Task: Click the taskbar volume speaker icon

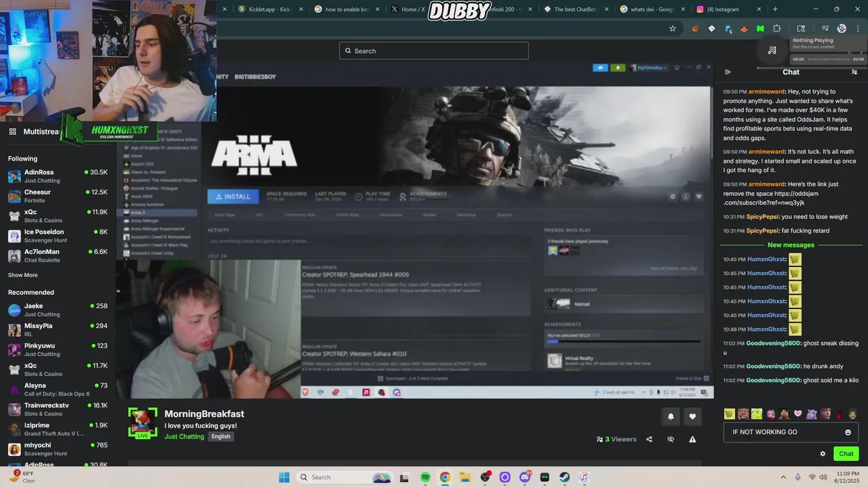Action: click(824, 477)
